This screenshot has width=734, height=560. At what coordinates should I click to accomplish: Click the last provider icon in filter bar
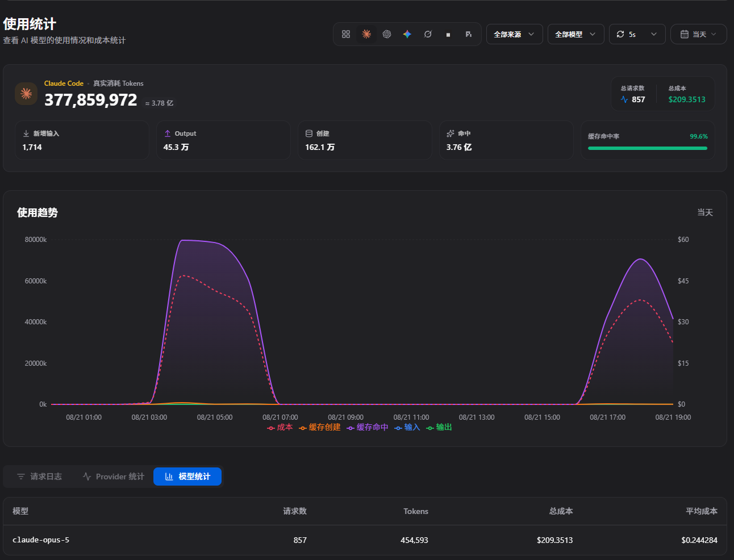[469, 34]
